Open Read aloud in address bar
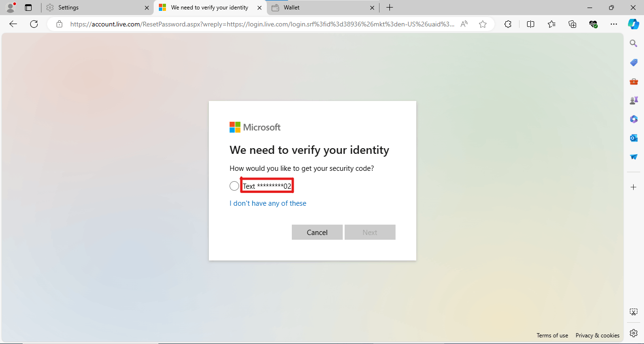The width and height of the screenshot is (644, 344). [x=464, y=24]
